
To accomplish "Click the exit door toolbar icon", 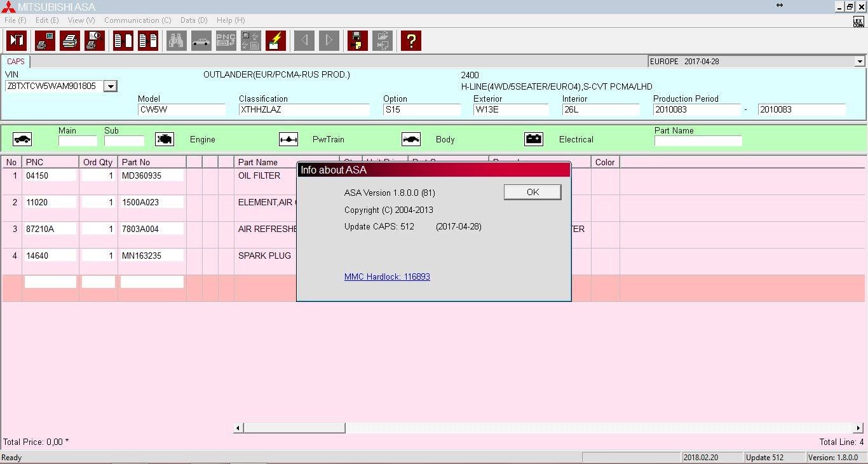I will pos(16,41).
